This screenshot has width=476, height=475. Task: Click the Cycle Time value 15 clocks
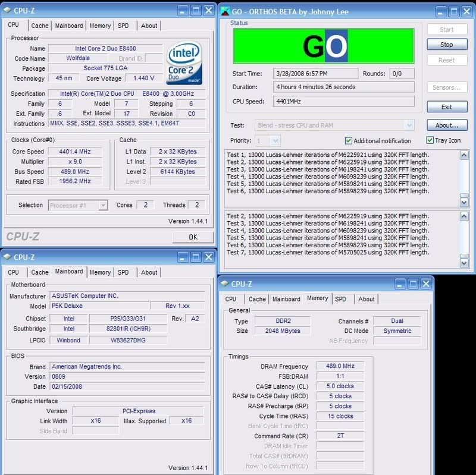[x=340, y=416]
